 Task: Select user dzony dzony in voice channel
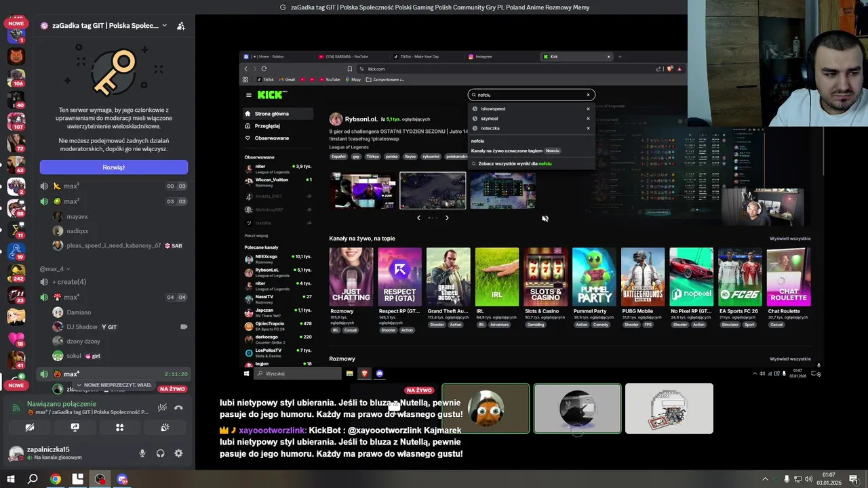click(x=77, y=342)
